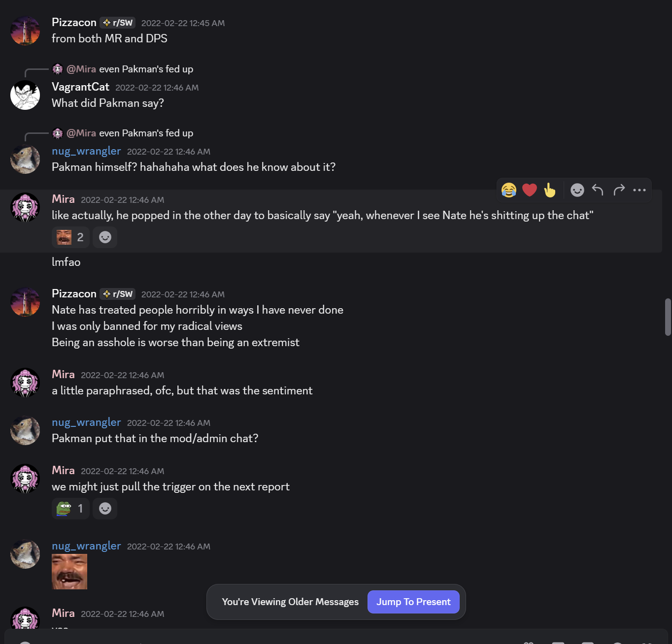Viewport: 672px width, 644px height.
Task: React with the pointing-up hand emoji
Action: pos(550,190)
